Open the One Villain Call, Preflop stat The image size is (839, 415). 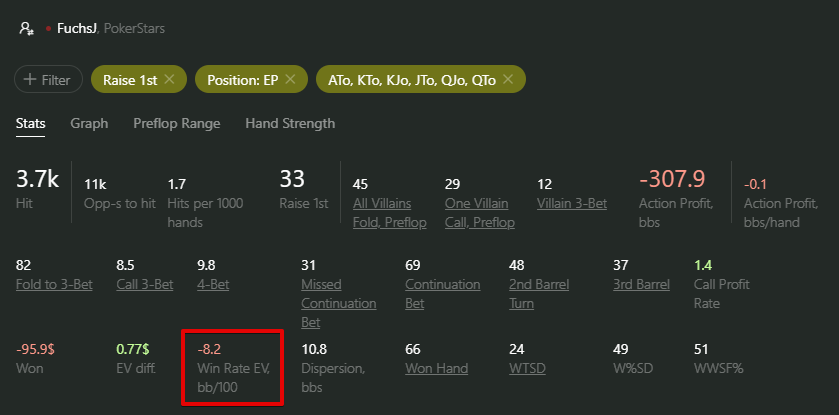tap(479, 213)
